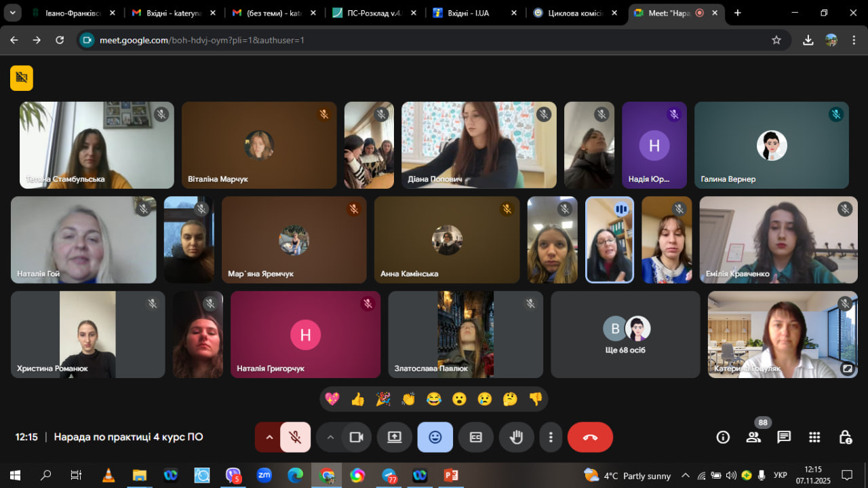Click the raise hand icon
The image size is (868, 488).
[516, 437]
